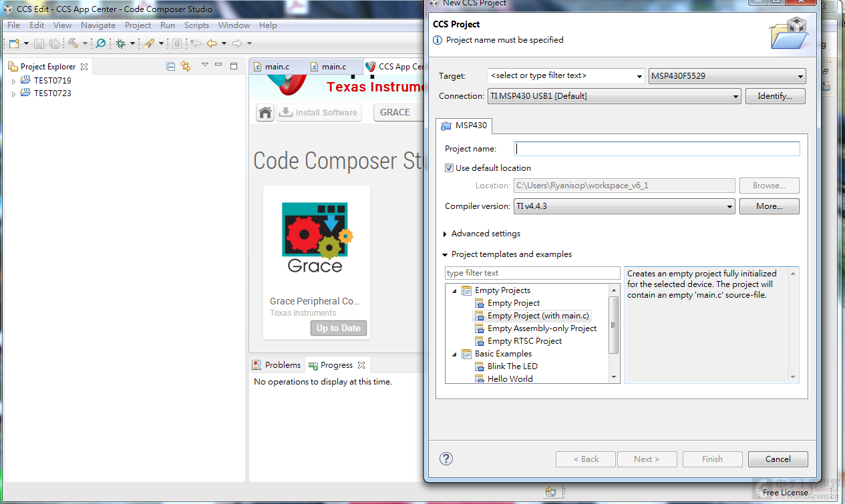The width and height of the screenshot is (845, 504).
Task: Click the status bar icon at bottom
Action: tap(550, 492)
